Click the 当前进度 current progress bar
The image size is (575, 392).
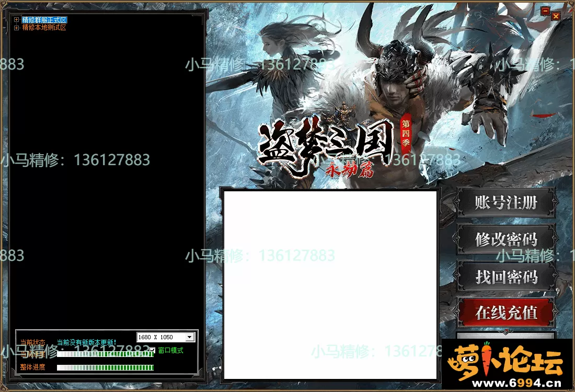[x=105, y=354]
